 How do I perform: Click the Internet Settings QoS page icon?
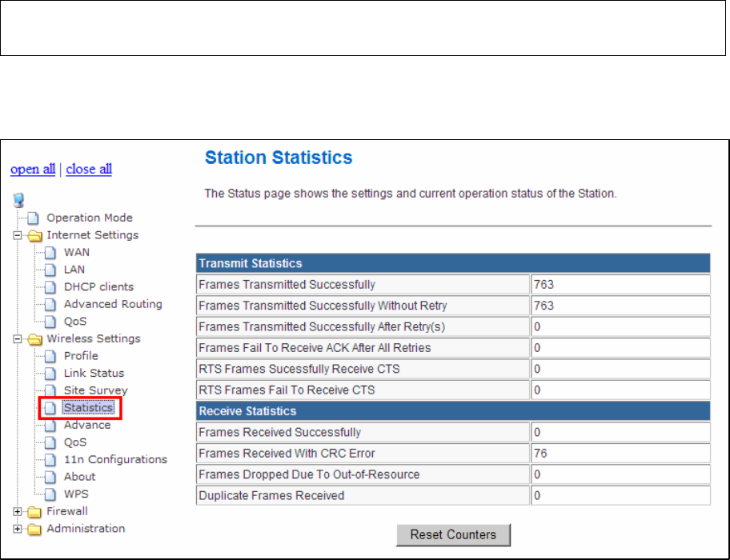50,322
